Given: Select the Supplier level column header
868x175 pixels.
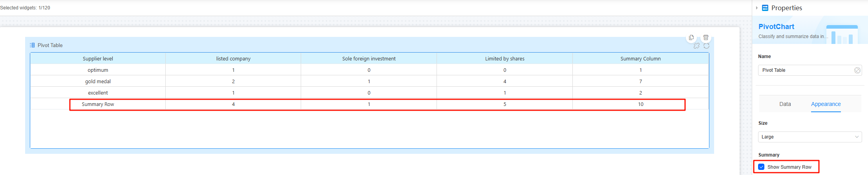Looking at the screenshot, I should pos(98,58).
